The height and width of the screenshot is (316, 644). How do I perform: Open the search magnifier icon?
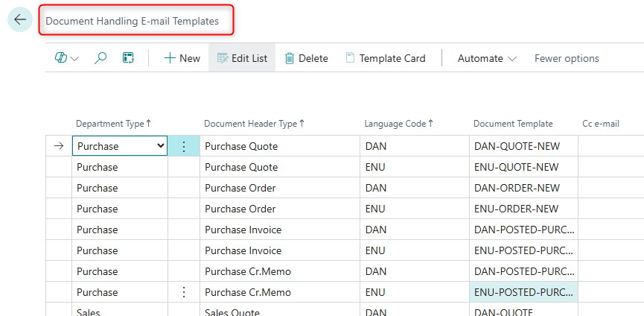(101, 58)
